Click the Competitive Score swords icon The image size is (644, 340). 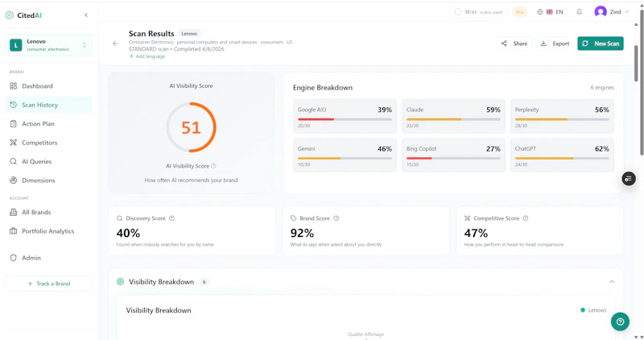coord(467,218)
